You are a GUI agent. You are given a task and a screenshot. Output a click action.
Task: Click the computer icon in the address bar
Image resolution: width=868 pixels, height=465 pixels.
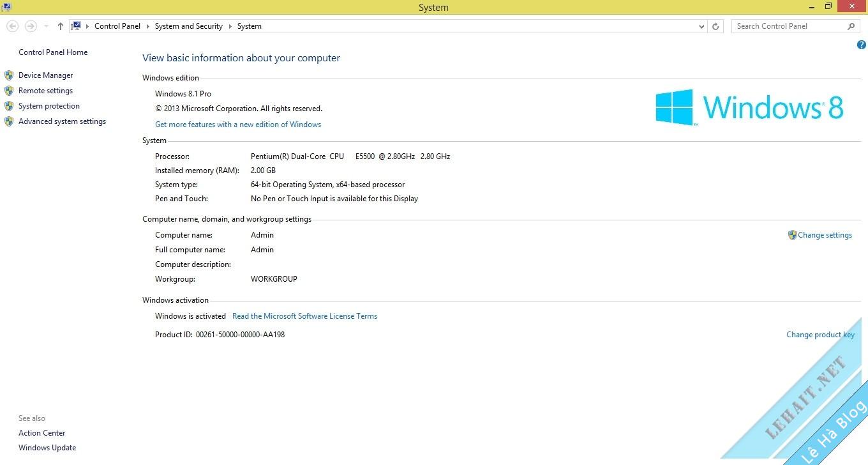point(77,26)
